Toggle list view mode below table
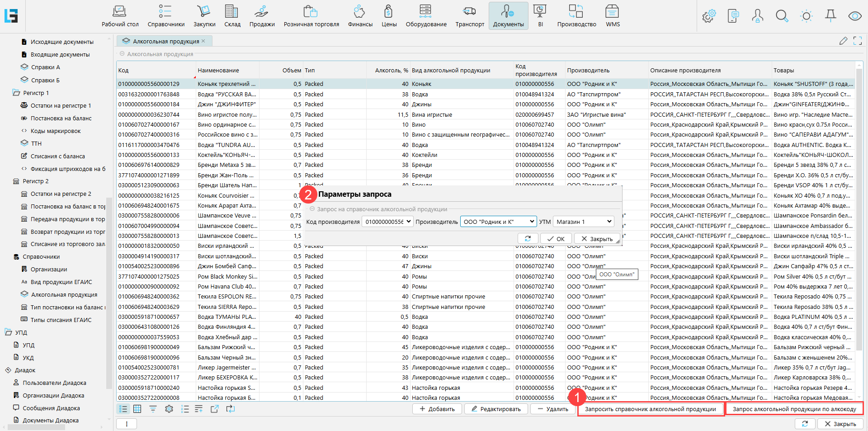This screenshot has height=431, width=868. coord(123,409)
